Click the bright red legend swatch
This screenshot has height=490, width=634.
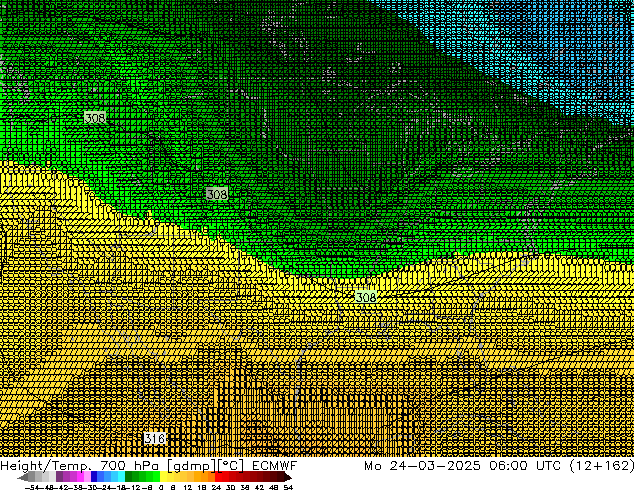(219, 477)
